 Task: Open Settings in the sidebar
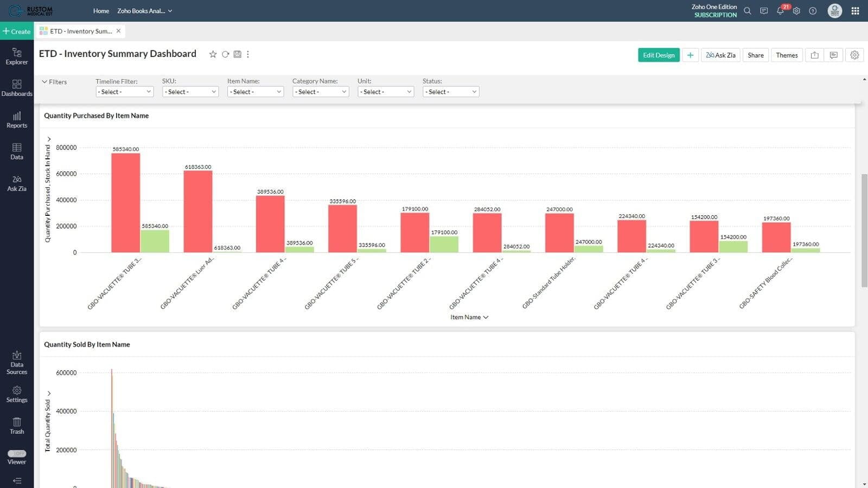coord(17,394)
